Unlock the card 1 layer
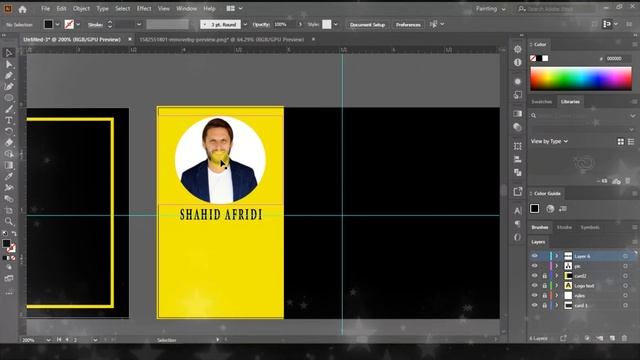The image size is (640, 360). [544, 305]
